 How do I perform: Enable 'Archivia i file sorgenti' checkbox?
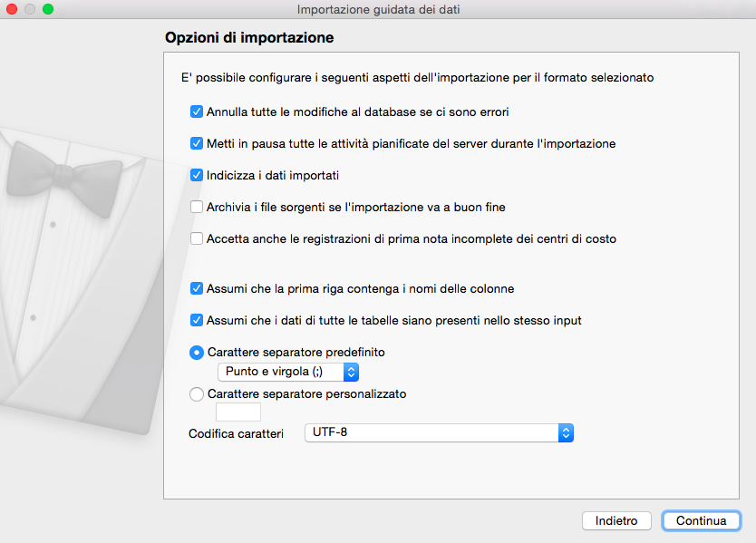[196, 207]
